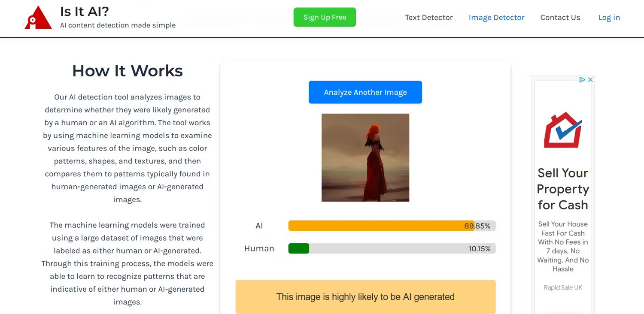This screenshot has width=644, height=314.
Task: Click Analyze Another Image button
Action: coord(365,92)
